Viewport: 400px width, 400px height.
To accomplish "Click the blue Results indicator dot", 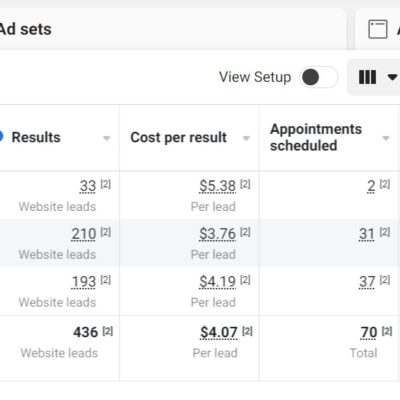I will tap(1, 137).
